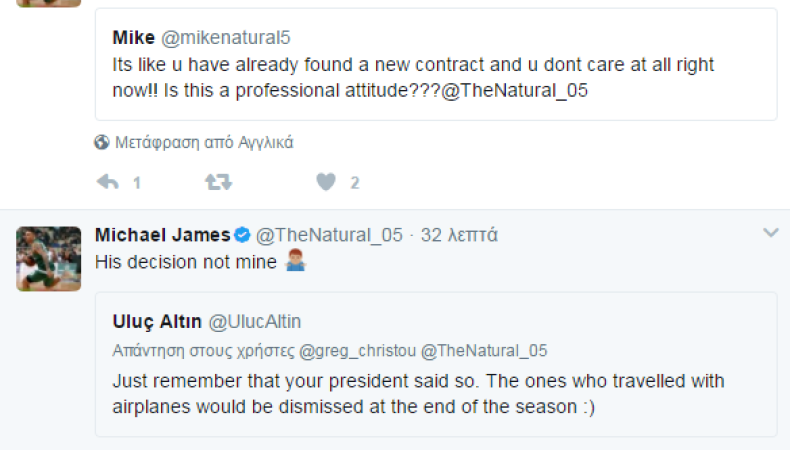Click the Mike name in the quoted tweet
The width and height of the screenshot is (790, 450).
point(132,38)
